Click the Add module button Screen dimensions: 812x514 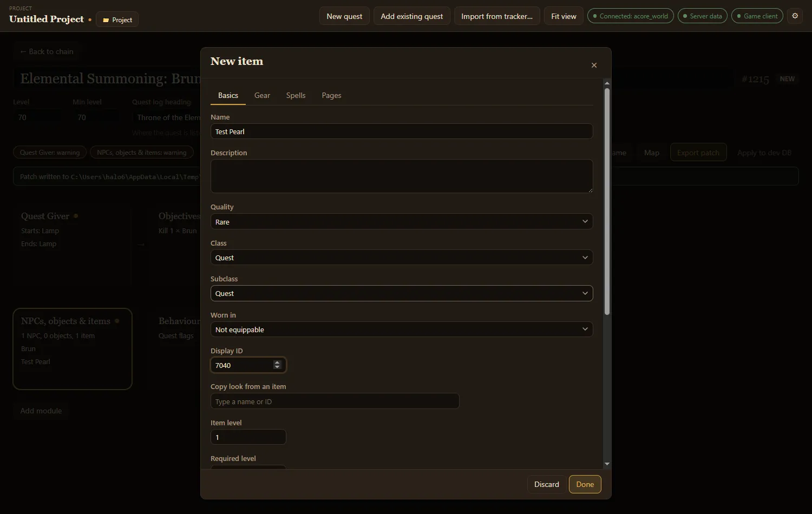pyautogui.click(x=41, y=411)
